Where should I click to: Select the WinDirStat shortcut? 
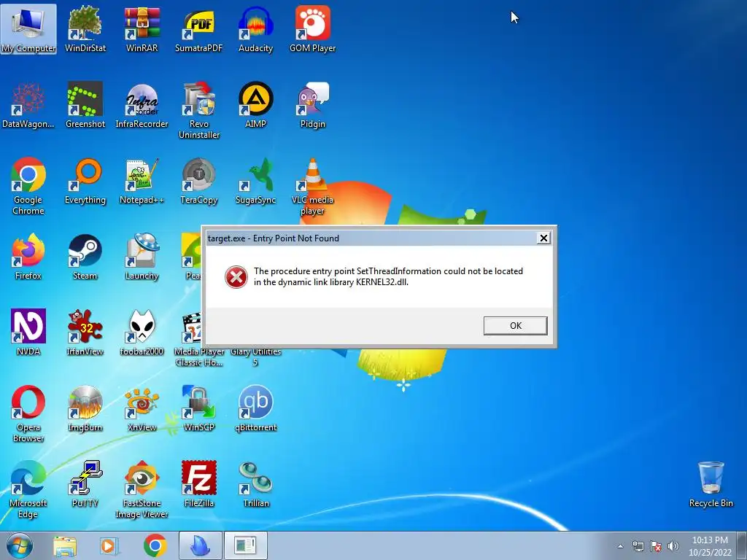tap(85, 29)
